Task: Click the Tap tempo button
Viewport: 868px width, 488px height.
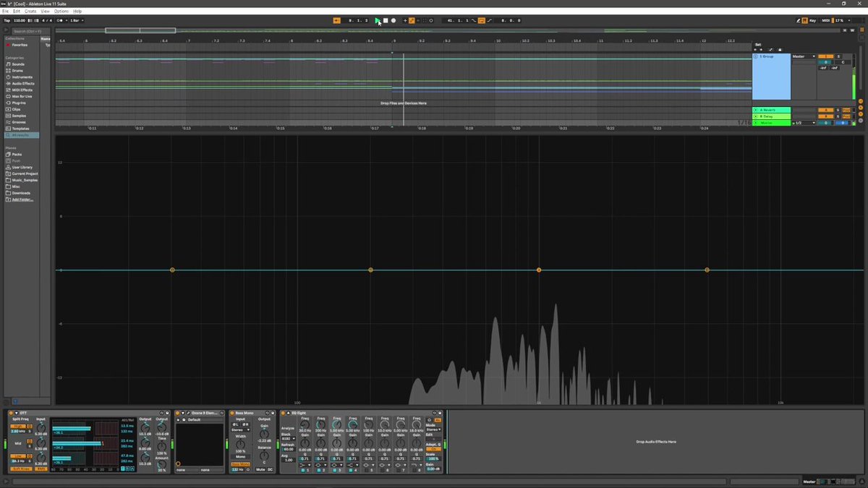Action: coord(7,20)
